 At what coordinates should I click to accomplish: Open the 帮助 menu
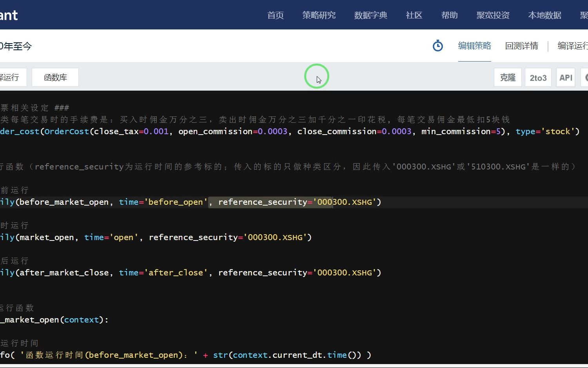pyautogui.click(x=449, y=15)
